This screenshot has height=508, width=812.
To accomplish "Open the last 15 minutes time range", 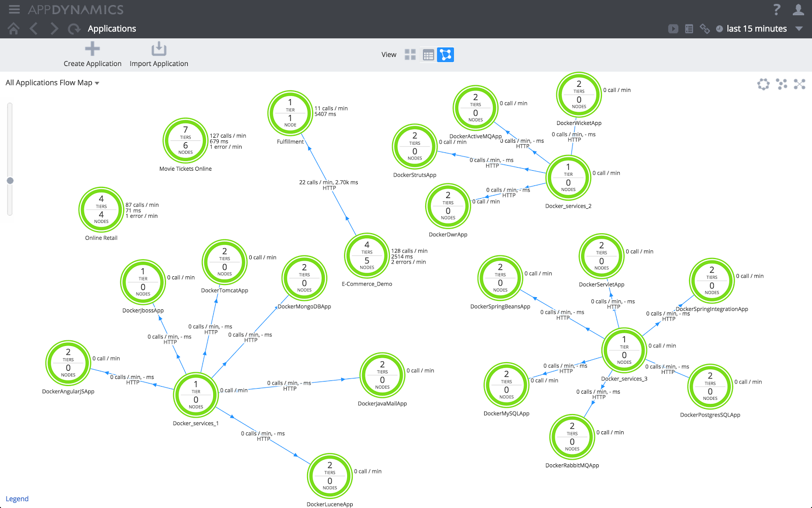I will [x=756, y=29].
